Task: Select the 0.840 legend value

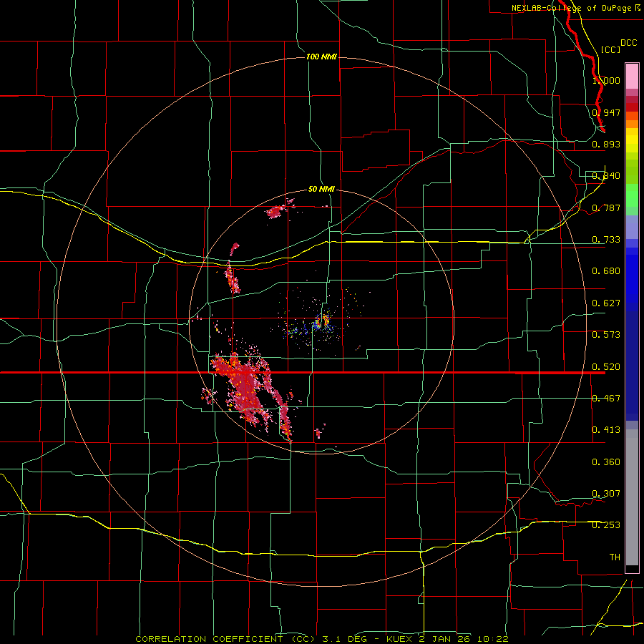Action: coord(606,176)
